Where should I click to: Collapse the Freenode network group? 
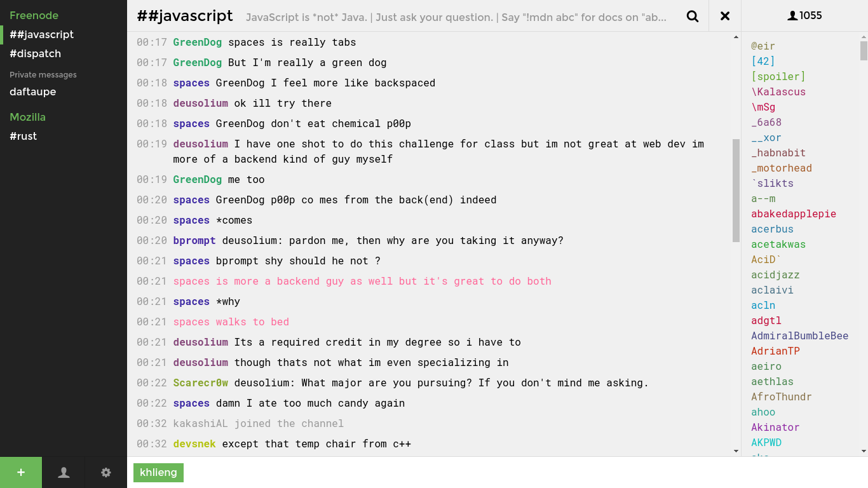34,15
